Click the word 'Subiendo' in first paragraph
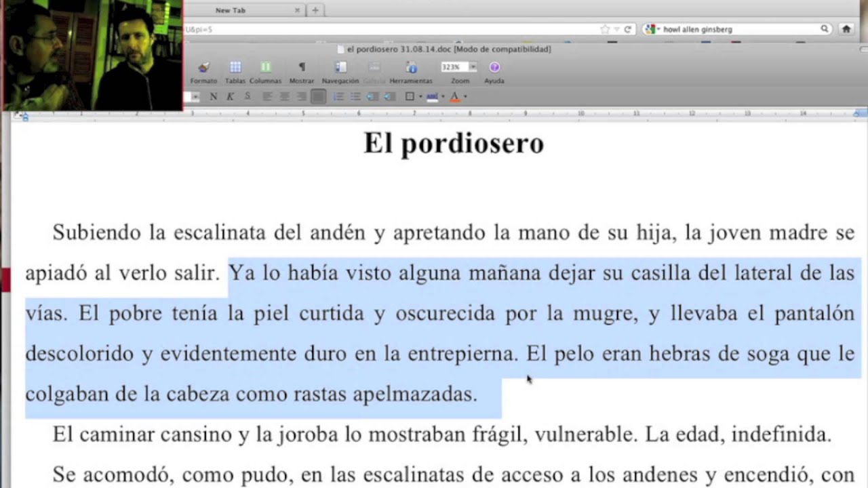Viewport: 868px width, 488px height. [98, 233]
